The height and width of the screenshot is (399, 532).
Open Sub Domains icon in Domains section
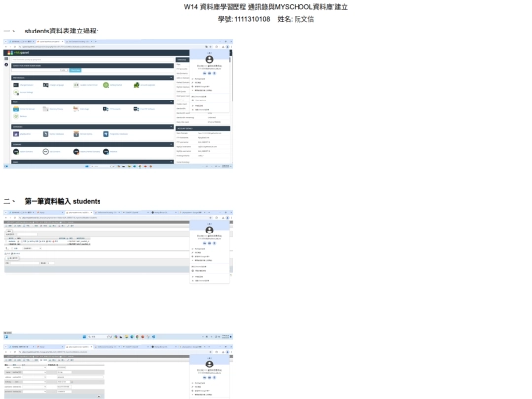click(x=45, y=152)
